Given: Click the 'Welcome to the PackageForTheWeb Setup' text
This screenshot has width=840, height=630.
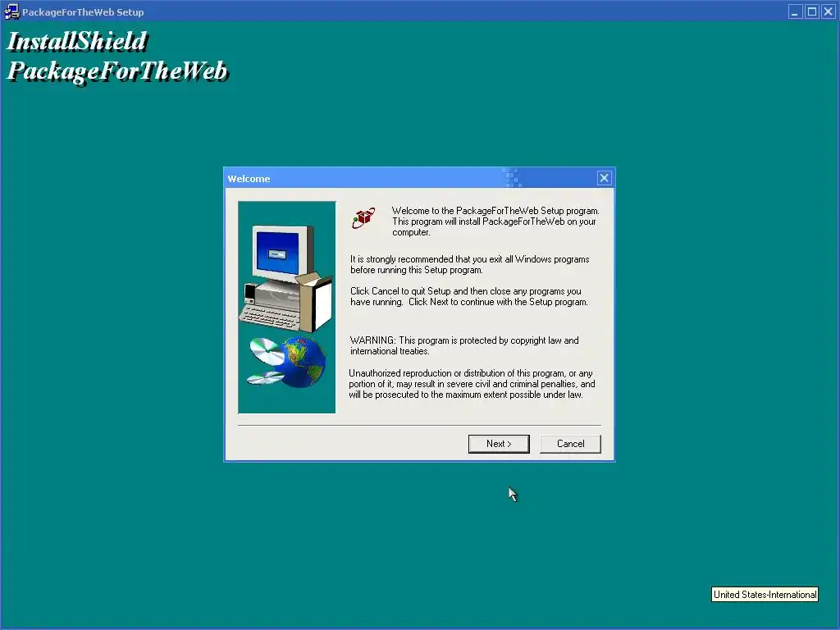Looking at the screenshot, I should pos(495,221).
